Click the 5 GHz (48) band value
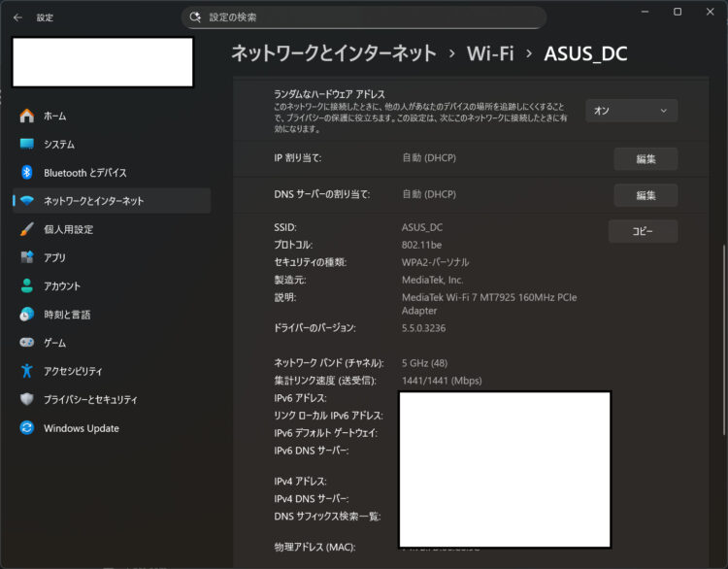This screenshot has width=728, height=569. pos(424,363)
